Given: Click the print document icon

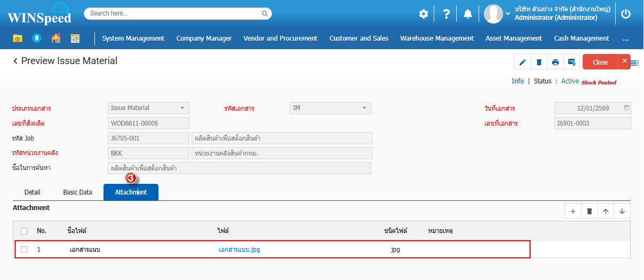Looking at the screenshot, I should tap(555, 62).
